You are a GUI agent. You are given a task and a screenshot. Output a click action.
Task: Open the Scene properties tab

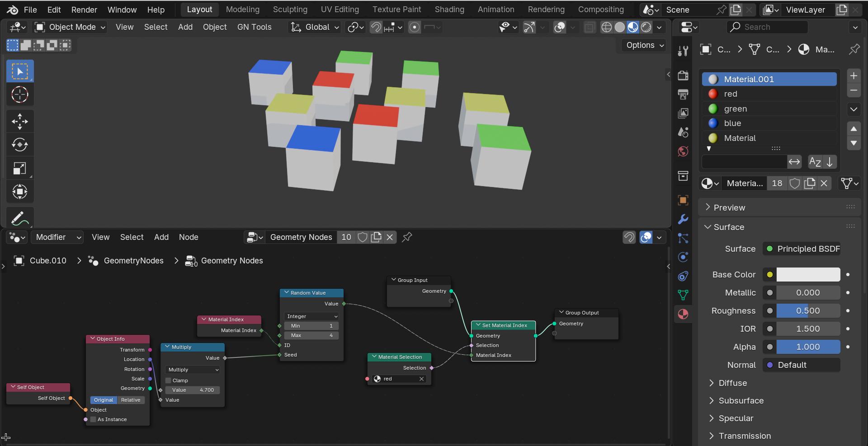tap(683, 132)
